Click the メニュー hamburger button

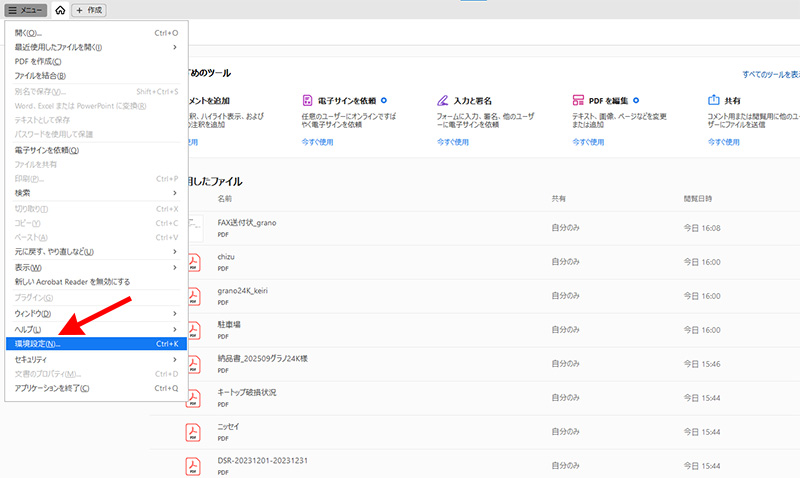pos(24,10)
